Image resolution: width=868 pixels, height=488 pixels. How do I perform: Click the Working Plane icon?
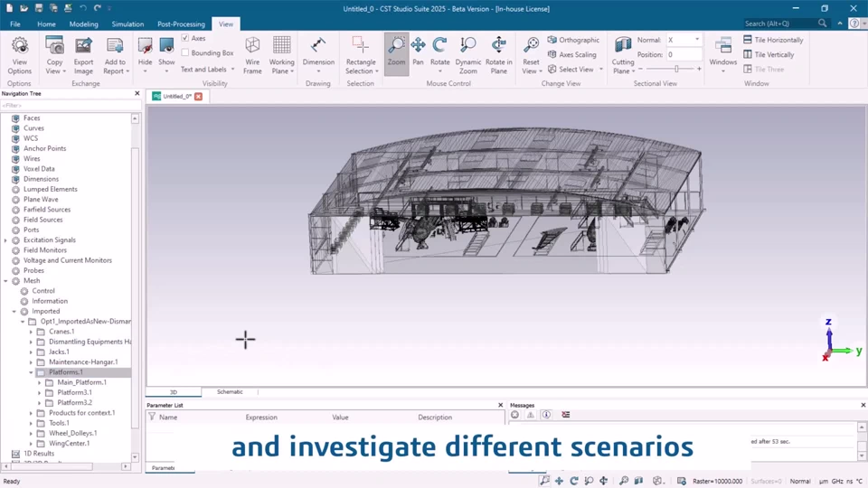pyautogui.click(x=281, y=45)
